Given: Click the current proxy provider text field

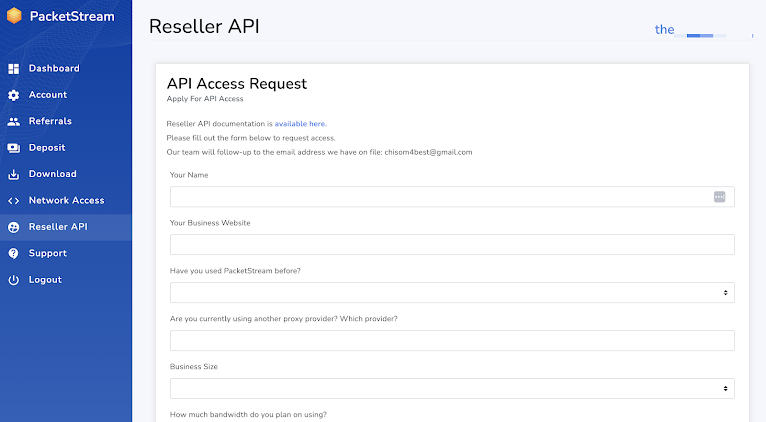Looking at the screenshot, I should click(452, 341).
